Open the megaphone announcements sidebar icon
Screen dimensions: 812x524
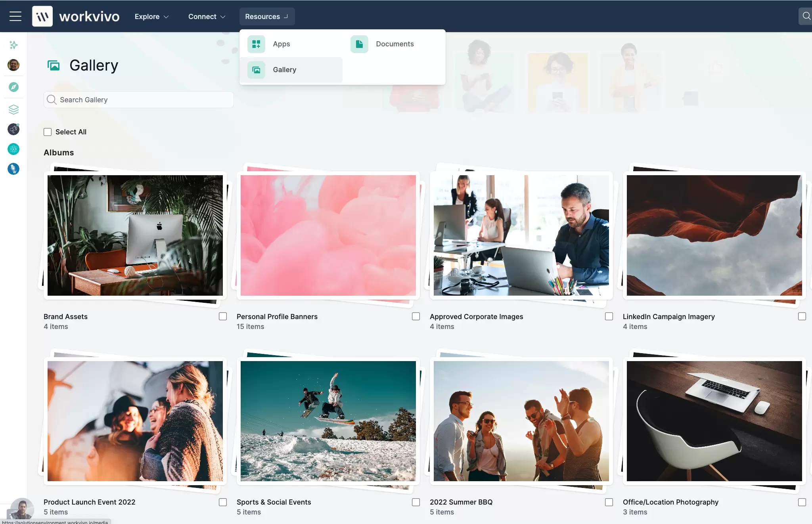click(x=13, y=129)
